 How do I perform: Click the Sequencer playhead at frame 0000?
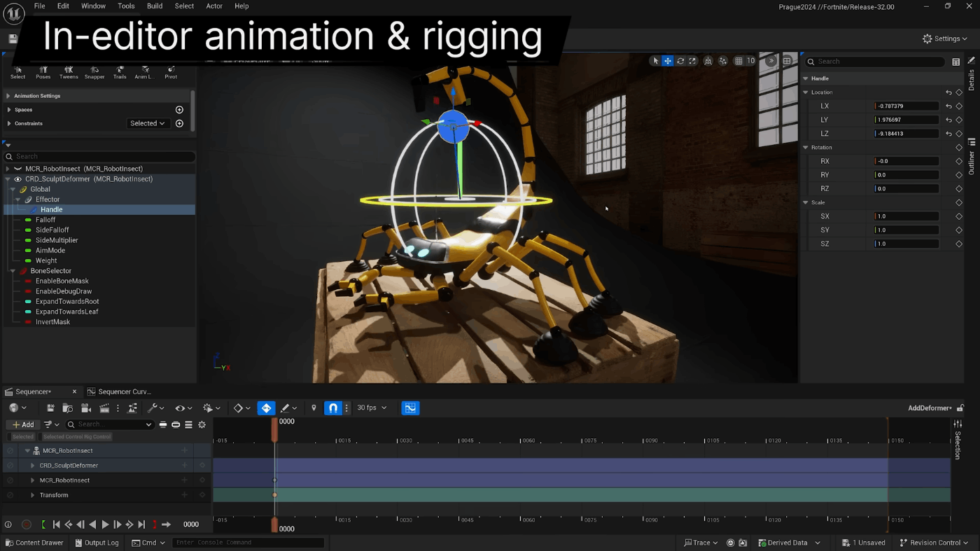coord(274,428)
